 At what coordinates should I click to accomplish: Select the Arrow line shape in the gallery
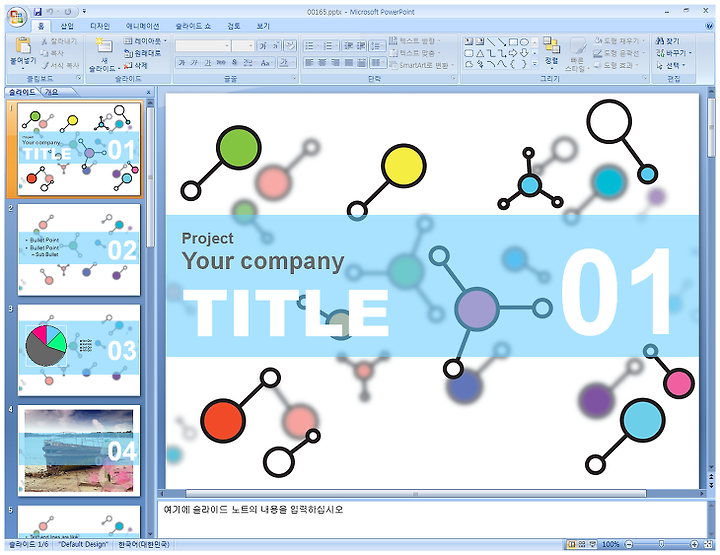click(x=502, y=42)
